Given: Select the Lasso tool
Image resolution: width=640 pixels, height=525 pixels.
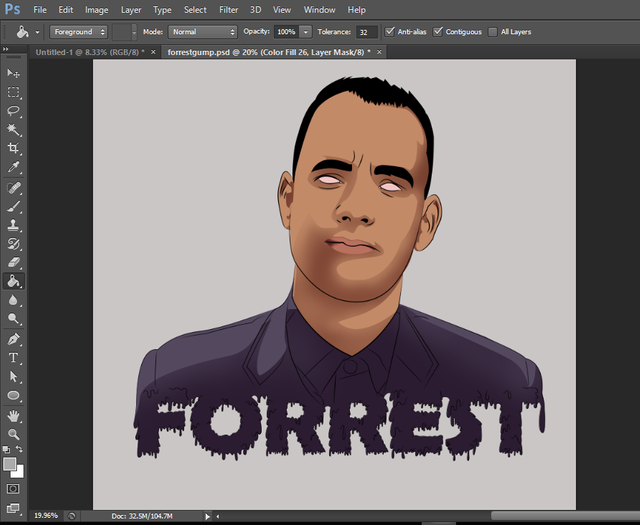Looking at the screenshot, I should (x=14, y=110).
